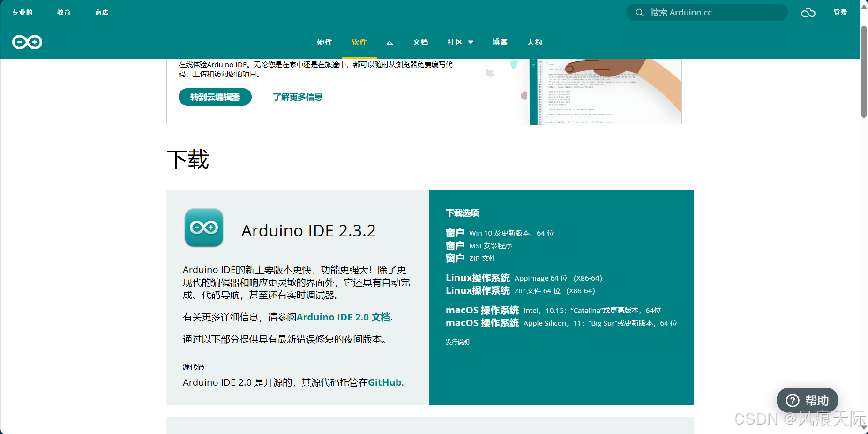Open the 文档 navigation item
Image resolution: width=868 pixels, height=434 pixels.
point(420,42)
